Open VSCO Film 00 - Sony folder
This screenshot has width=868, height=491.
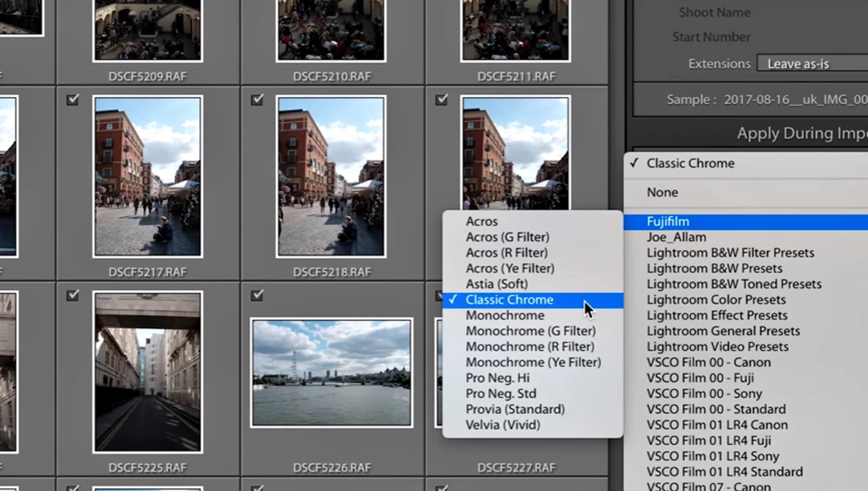(x=746, y=394)
